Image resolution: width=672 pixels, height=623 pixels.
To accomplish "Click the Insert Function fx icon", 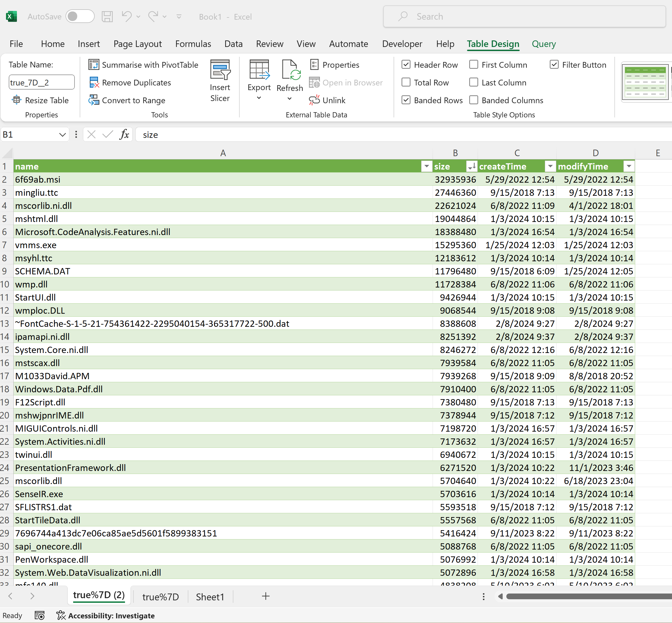I will pyautogui.click(x=124, y=135).
